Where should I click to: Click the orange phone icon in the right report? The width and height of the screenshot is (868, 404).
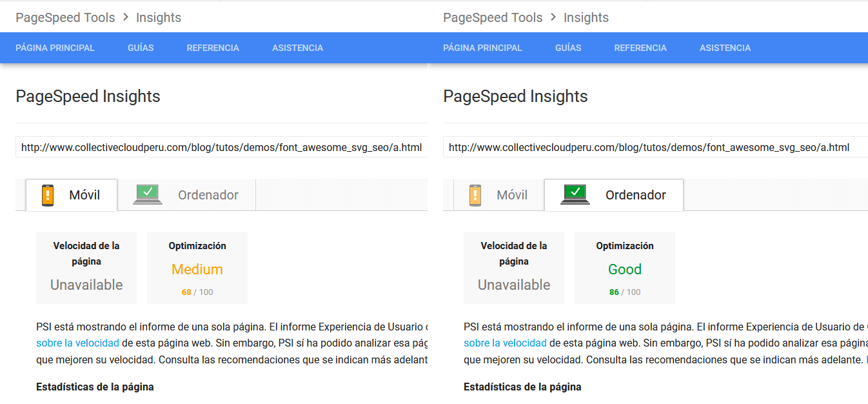pos(475,195)
